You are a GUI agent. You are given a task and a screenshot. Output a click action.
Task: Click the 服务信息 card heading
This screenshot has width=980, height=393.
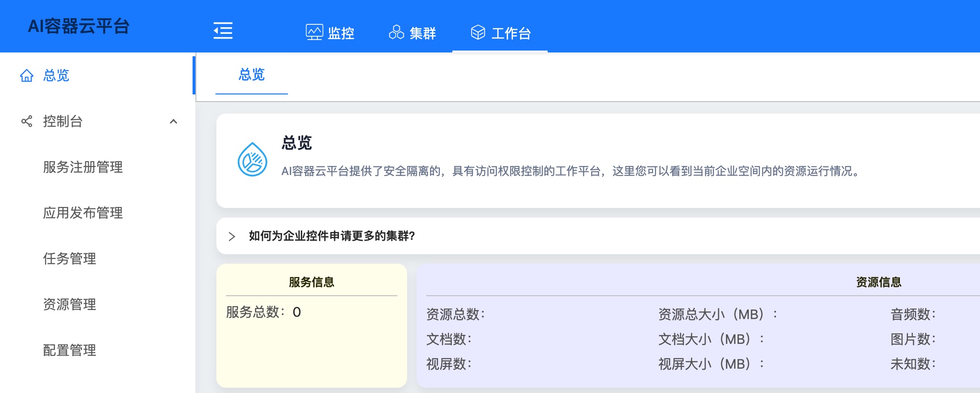pyautogui.click(x=312, y=282)
